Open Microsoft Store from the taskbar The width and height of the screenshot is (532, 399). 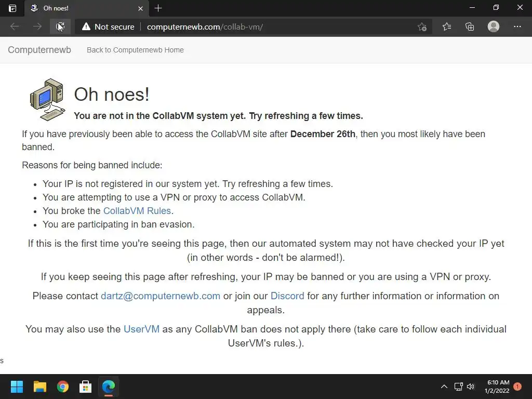point(86,387)
